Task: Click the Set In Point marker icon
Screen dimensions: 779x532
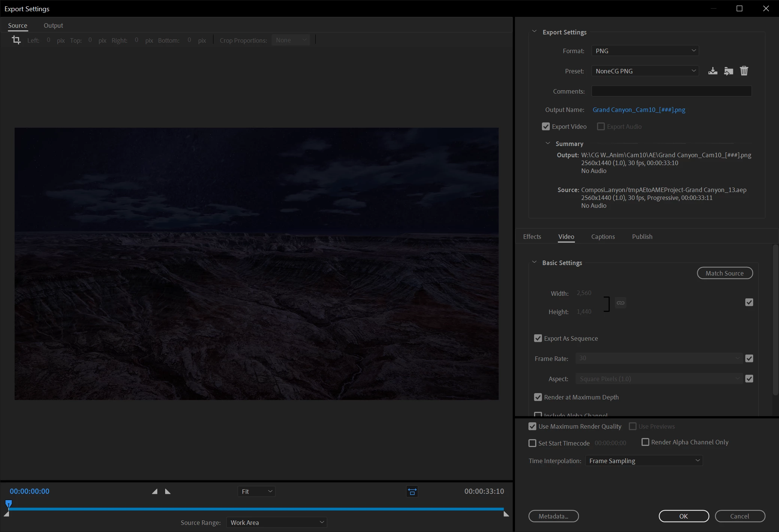Action: coord(155,491)
